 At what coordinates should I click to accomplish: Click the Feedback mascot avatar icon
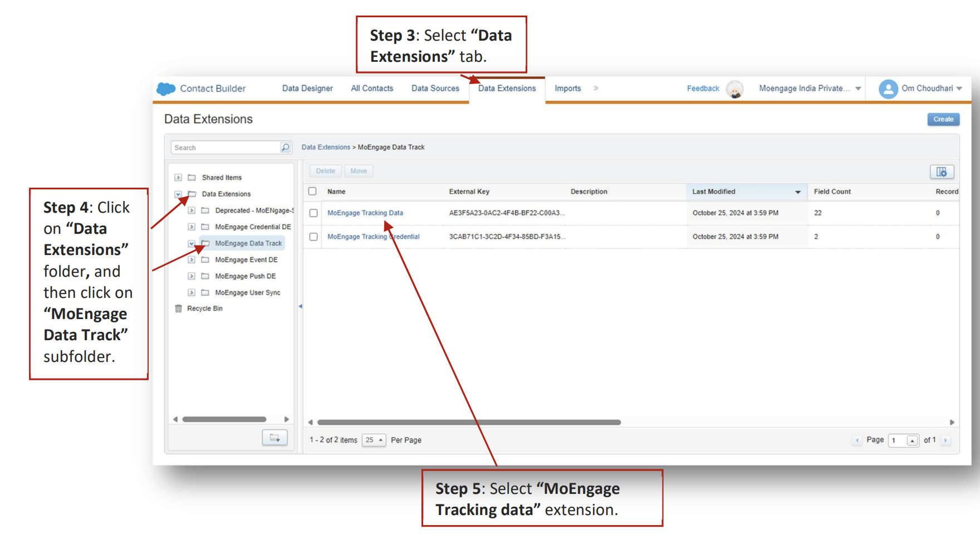pyautogui.click(x=735, y=89)
